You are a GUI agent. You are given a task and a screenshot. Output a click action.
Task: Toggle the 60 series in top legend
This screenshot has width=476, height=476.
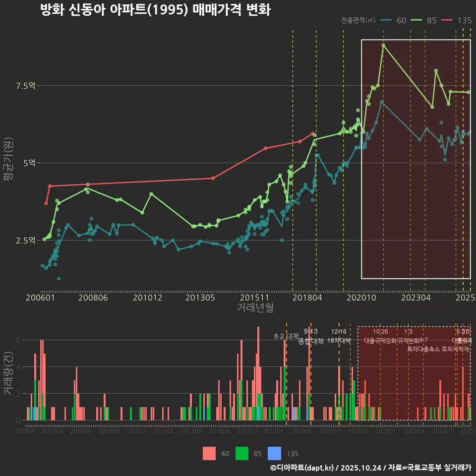tap(394, 20)
